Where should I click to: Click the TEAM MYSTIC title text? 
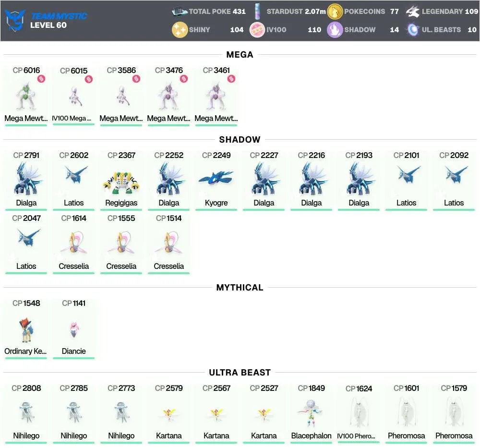[59, 16]
